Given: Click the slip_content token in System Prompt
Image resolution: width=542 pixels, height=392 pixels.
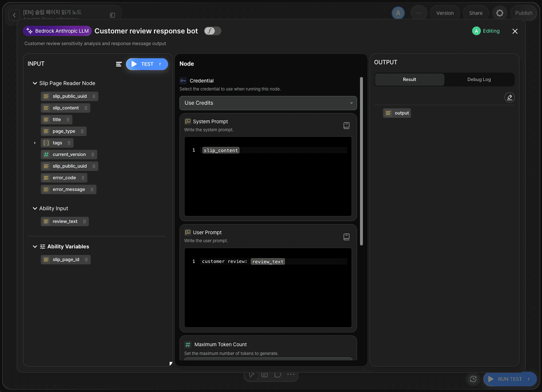Looking at the screenshot, I should pos(221,150).
